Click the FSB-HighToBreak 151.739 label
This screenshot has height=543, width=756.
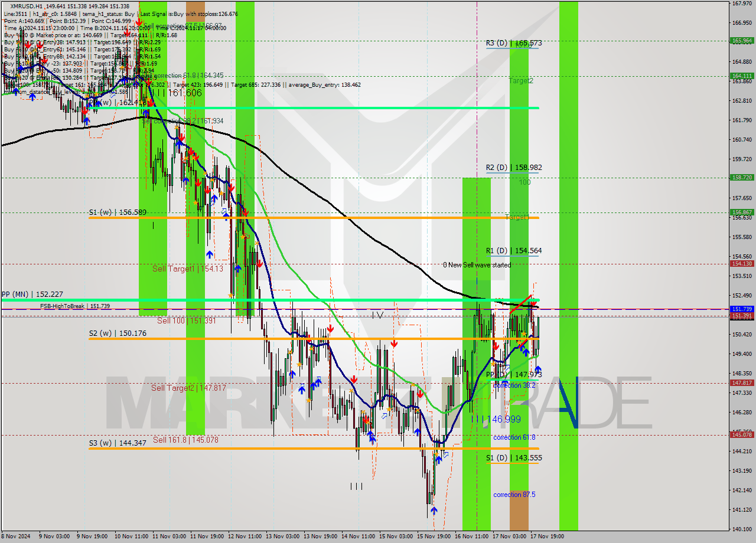tap(75, 306)
